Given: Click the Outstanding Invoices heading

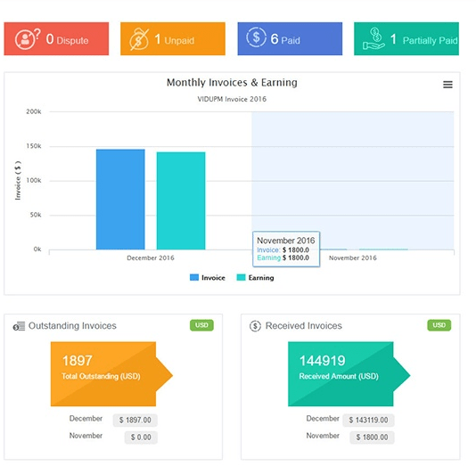Looking at the screenshot, I should tap(72, 326).
